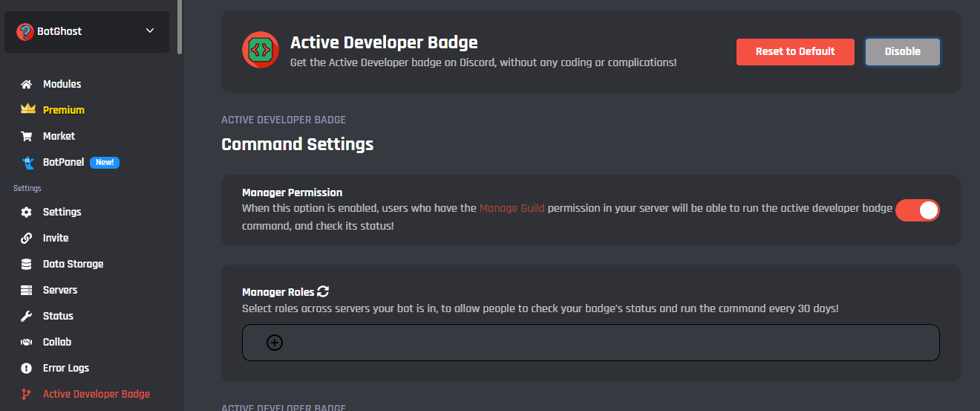Click the Manage Guild link
The height and width of the screenshot is (411, 980).
point(512,208)
